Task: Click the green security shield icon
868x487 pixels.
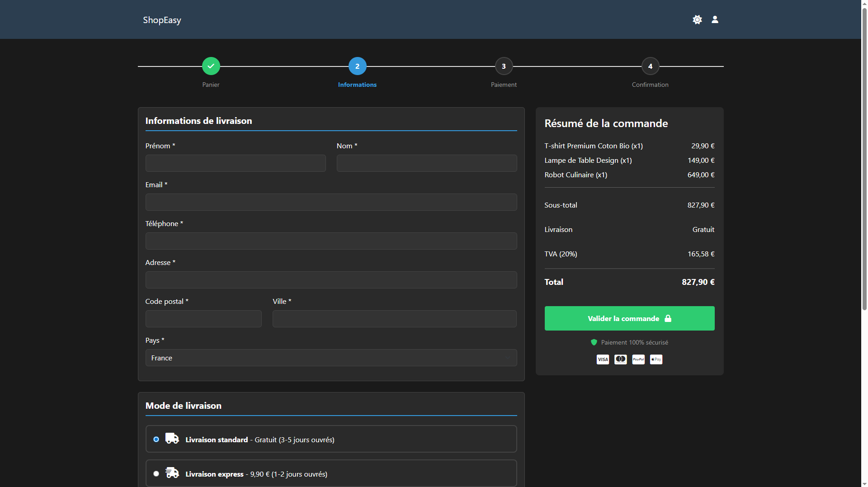Action: [594, 342]
